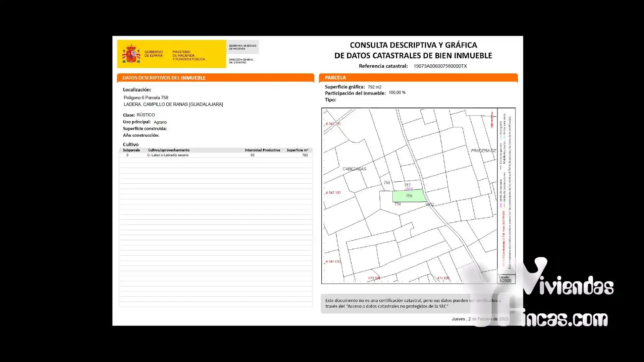Click the 'Escala: 1/2000' box
This screenshot has width=644, height=362.
pyautogui.click(x=505, y=279)
